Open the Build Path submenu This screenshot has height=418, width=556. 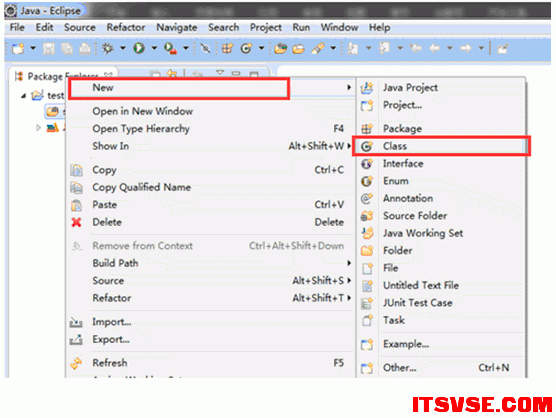[x=211, y=263]
